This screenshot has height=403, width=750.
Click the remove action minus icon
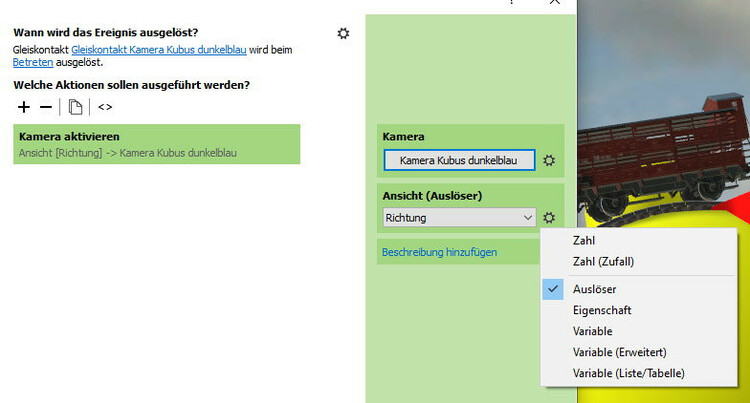[45, 107]
